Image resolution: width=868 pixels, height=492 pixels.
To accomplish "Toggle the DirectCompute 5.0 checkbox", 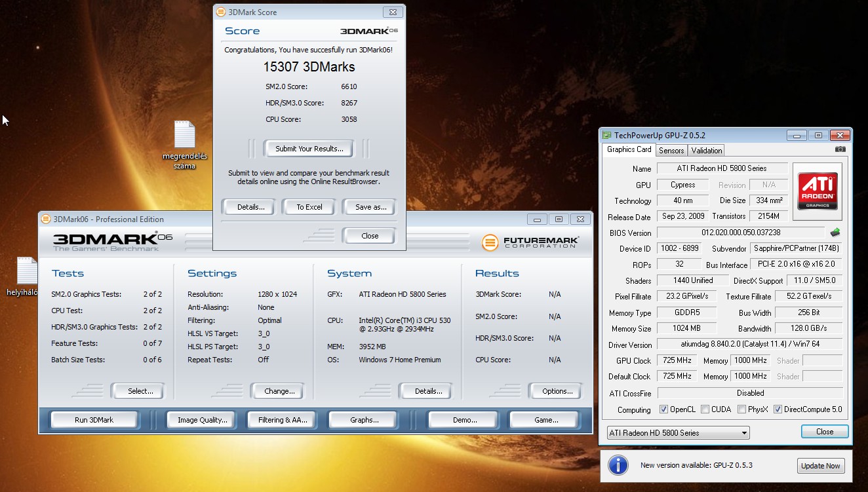I will [x=778, y=409].
